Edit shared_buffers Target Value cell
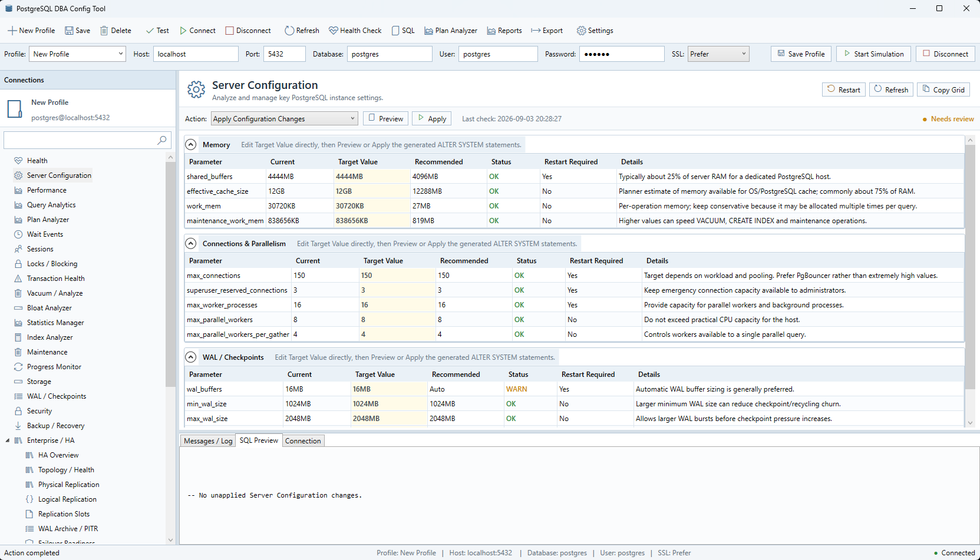 click(371, 177)
